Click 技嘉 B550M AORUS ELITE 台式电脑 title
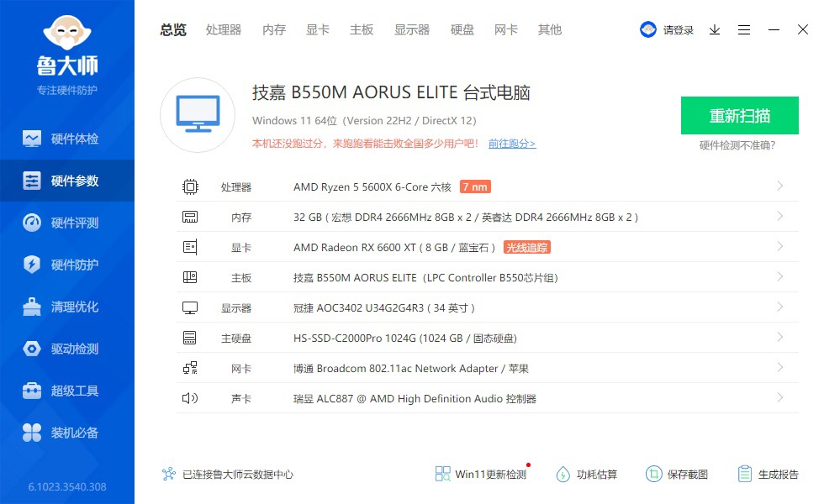The height and width of the screenshot is (504, 824). click(391, 92)
